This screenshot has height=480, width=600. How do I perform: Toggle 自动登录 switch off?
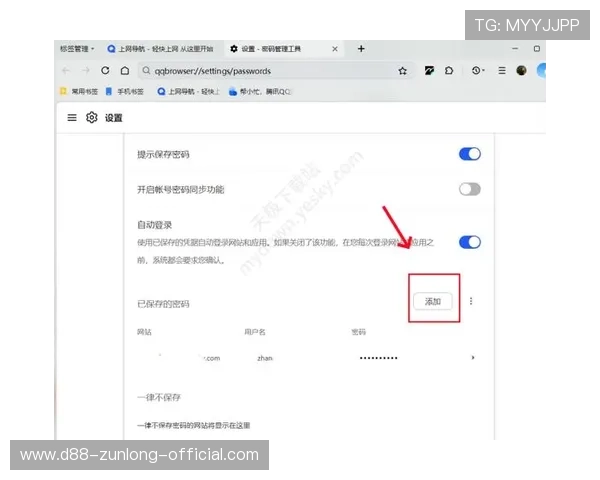[x=470, y=242]
